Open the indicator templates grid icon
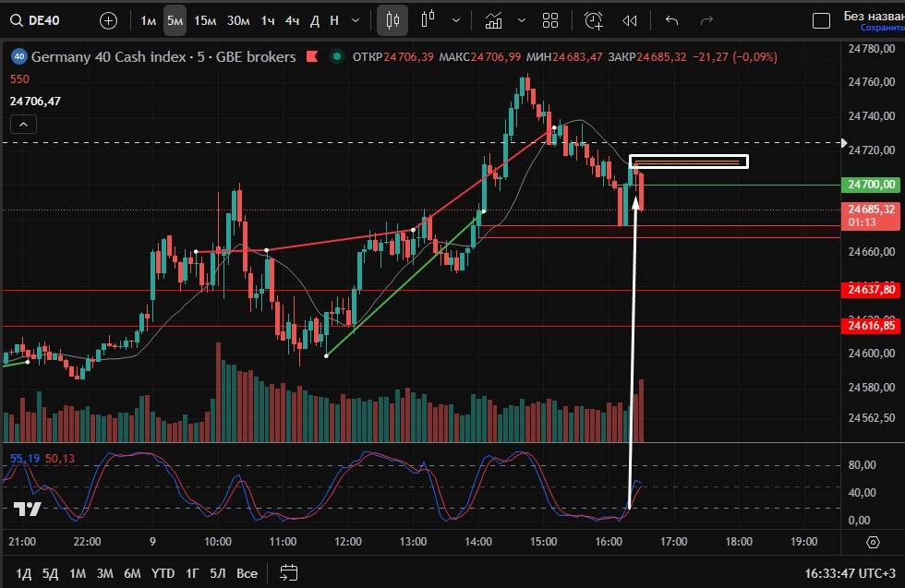Viewport: 905px width, 588px height. click(x=550, y=20)
